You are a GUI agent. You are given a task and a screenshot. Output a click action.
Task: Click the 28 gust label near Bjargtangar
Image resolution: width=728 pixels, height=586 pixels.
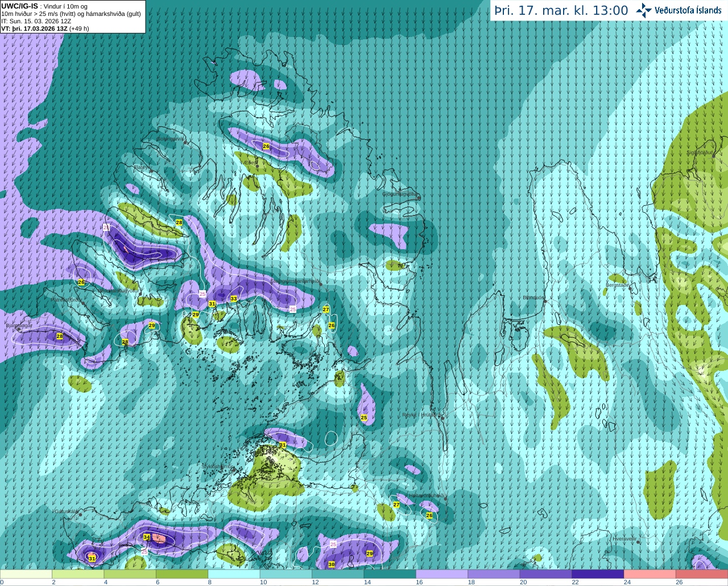[60, 336]
